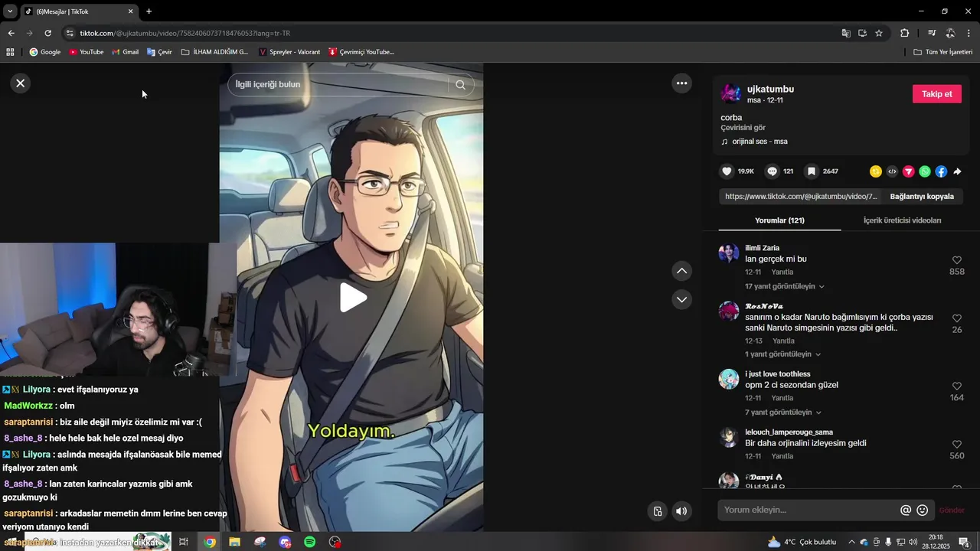Open İLHAM ALDIĞIM bookmarks folder

(215, 52)
